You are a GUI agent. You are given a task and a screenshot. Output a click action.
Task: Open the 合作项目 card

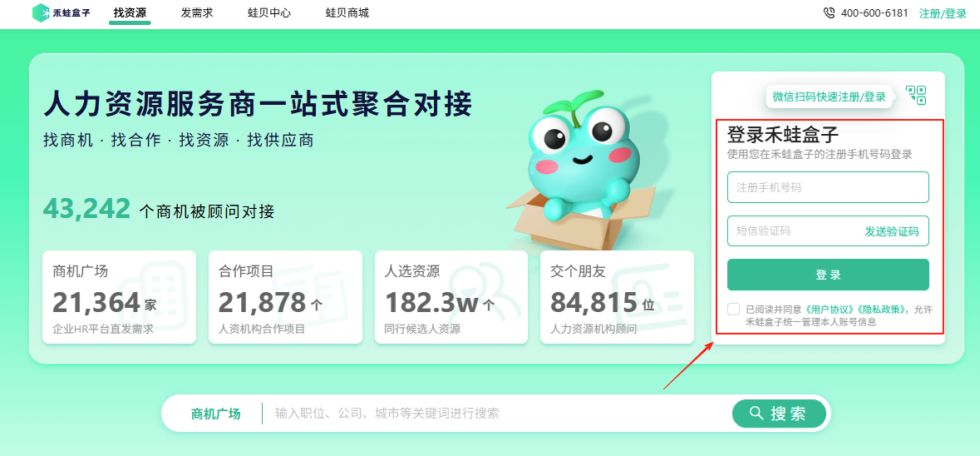(285, 297)
